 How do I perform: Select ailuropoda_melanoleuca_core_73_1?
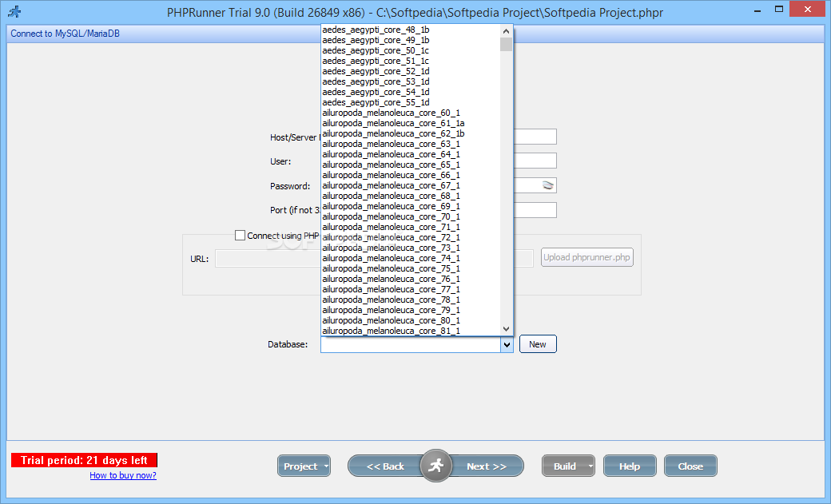[410, 248]
